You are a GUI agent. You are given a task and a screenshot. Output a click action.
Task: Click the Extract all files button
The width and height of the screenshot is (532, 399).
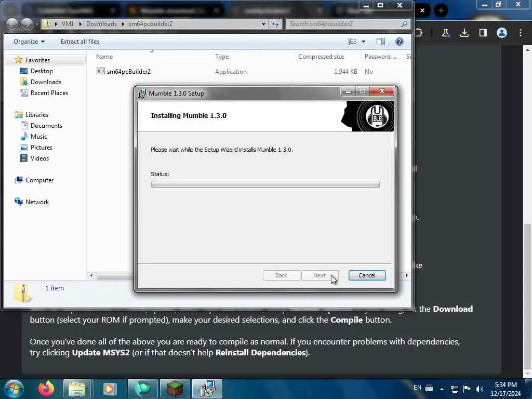[79, 42]
